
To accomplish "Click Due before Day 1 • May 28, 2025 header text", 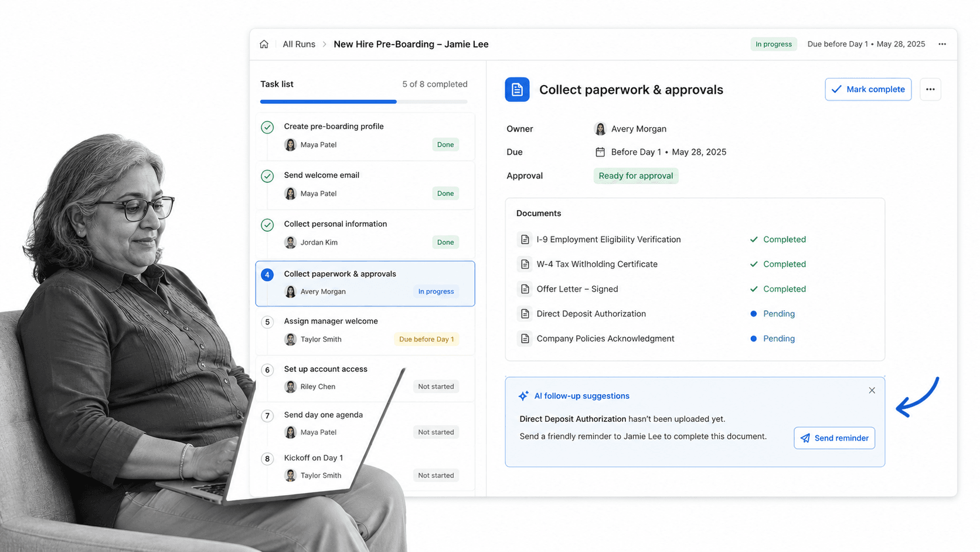I will pyautogui.click(x=866, y=44).
